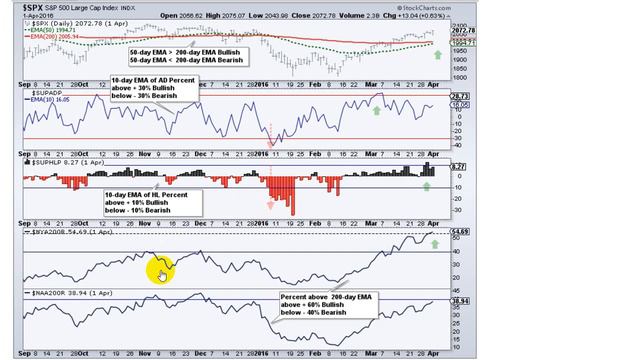This screenshot has width=640, height=360.
Task: Click the High 2075.07 value
Action: tap(225, 16)
